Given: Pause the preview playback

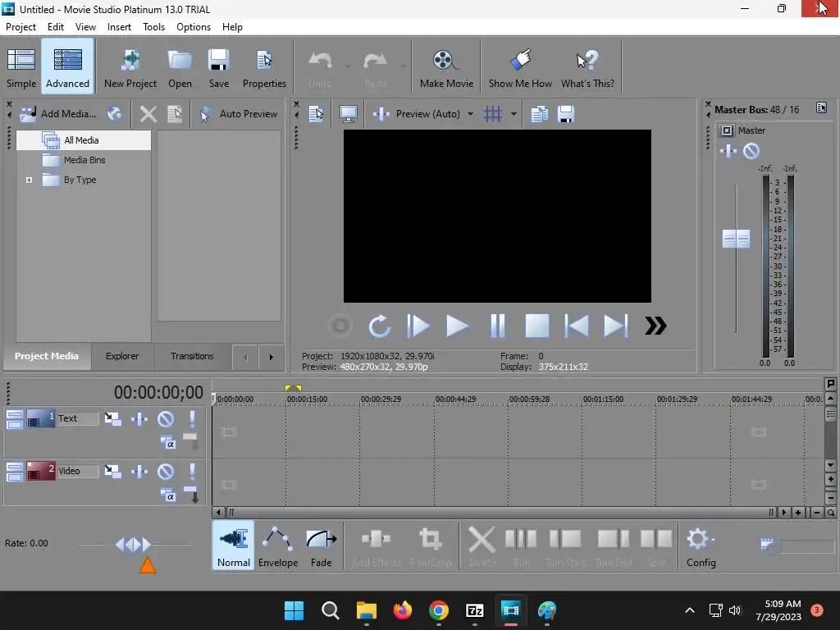Looking at the screenshot, I should (498, 326).
